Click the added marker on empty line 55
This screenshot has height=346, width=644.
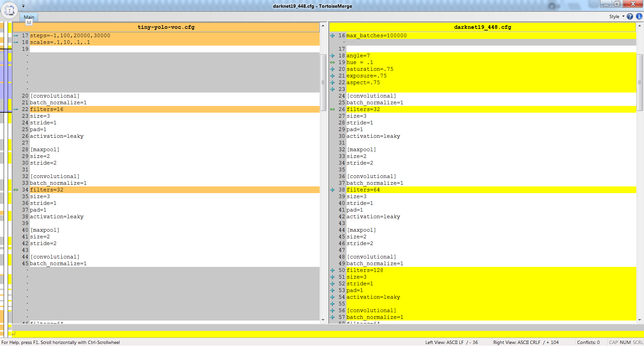pyautogui.click(x=332, y=304)
